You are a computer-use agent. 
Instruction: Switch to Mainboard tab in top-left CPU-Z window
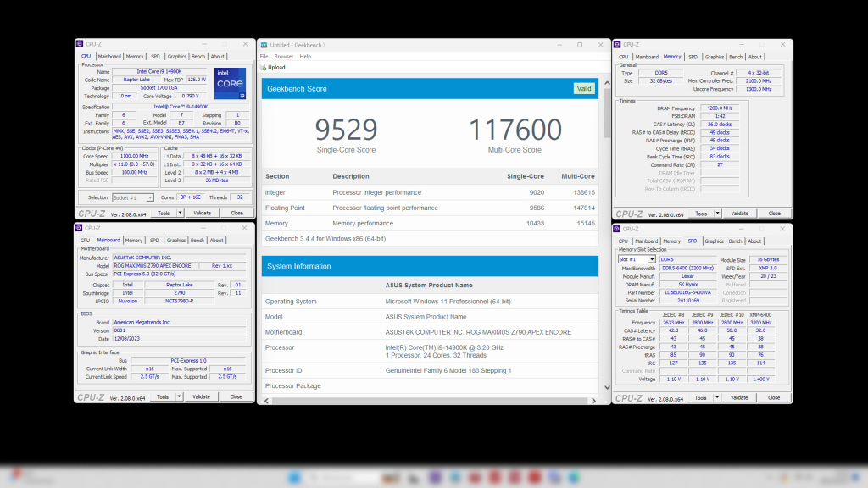click(x=109, y=57)
